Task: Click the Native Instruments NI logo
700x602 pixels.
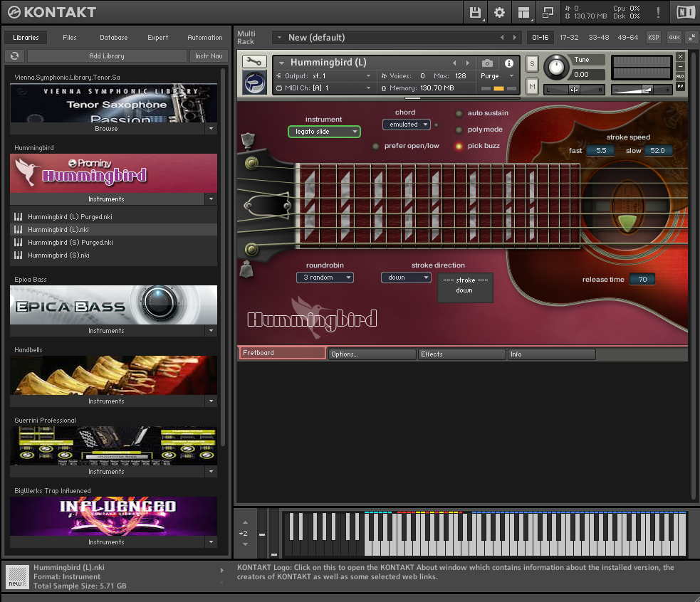Action: 685,13
